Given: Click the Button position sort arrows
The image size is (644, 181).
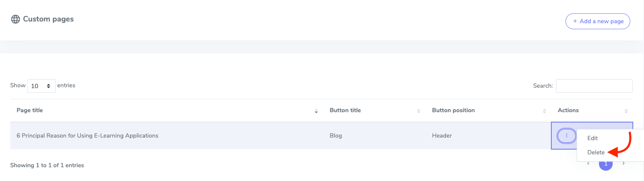Looking at the screenshot, I should (544, 111).
